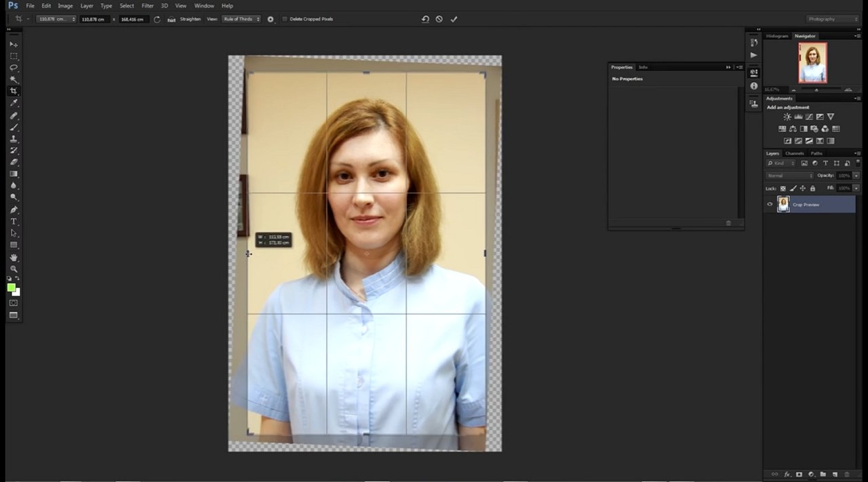
Task: Add a Vibrance adjustment
Action: tap(831, 117)
